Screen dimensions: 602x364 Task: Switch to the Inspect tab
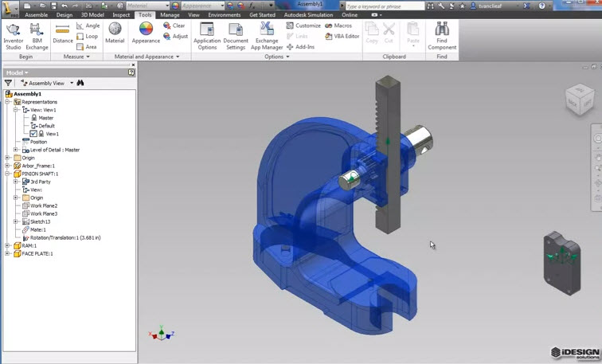pos(121,15)
